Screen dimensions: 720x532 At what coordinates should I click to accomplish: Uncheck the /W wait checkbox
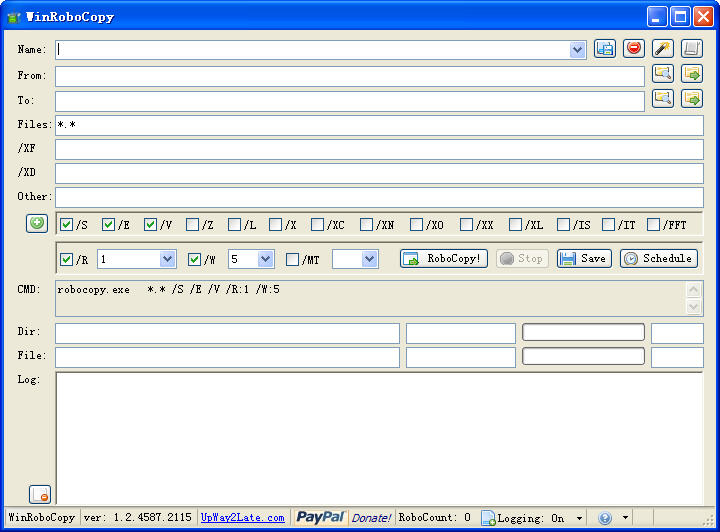pyautogui.click(x=194, y=259)
